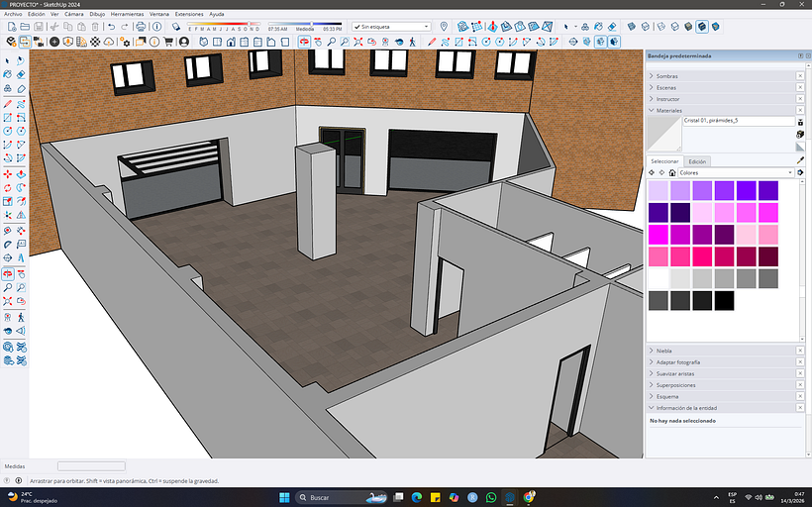This screenshot has height=507, width=812.
Task: Open the materials Details arrow button
Action: 800,172
